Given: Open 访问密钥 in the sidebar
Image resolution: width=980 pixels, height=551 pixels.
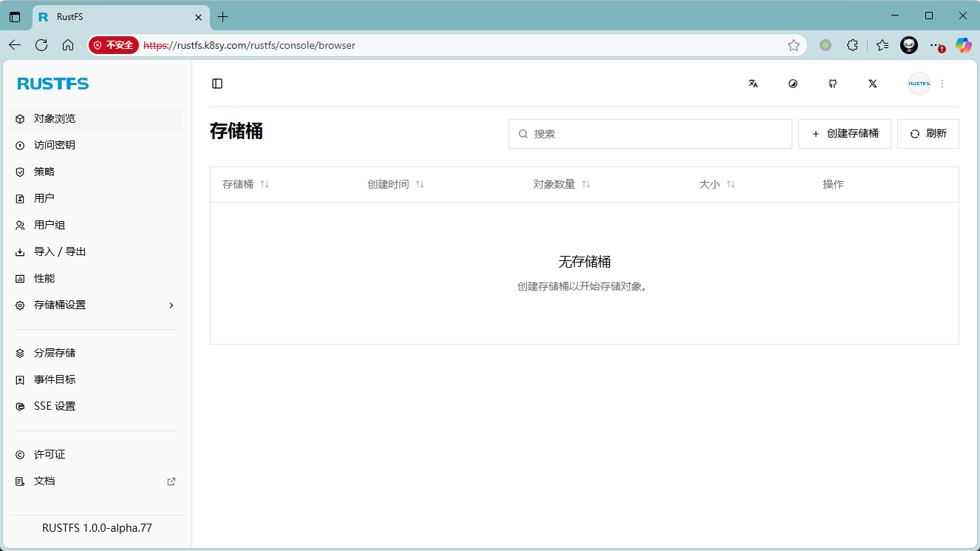Looking at the screenshot, I should click(x=55, y=145).
